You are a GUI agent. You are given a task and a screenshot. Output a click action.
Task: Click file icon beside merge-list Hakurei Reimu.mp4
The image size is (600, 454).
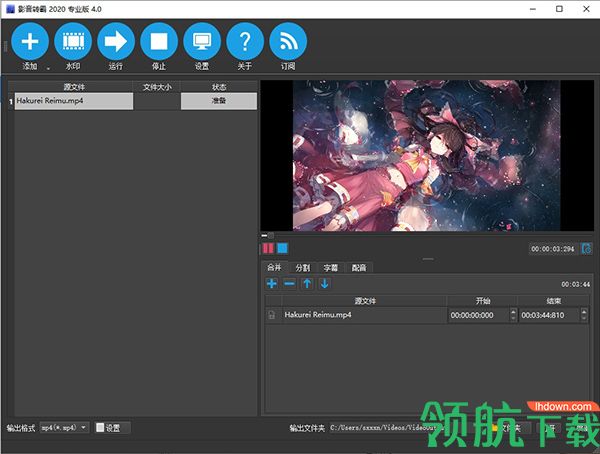(272, 315)
